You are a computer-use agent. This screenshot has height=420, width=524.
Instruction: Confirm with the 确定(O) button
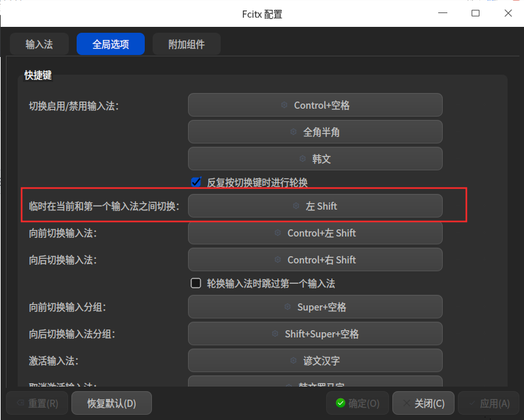tap(357, 403)
